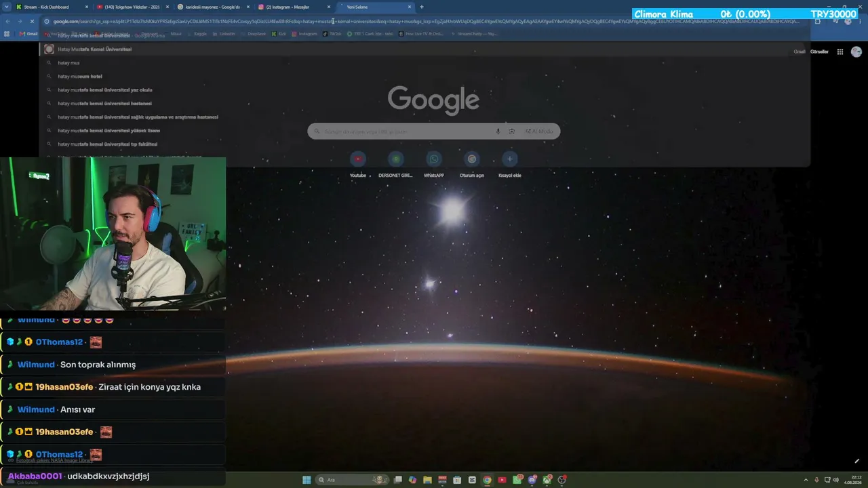This screenshot has height=488, width=868.
Task: Switch to the Instagram Mesajlar tab
Action: coord(295,7)
